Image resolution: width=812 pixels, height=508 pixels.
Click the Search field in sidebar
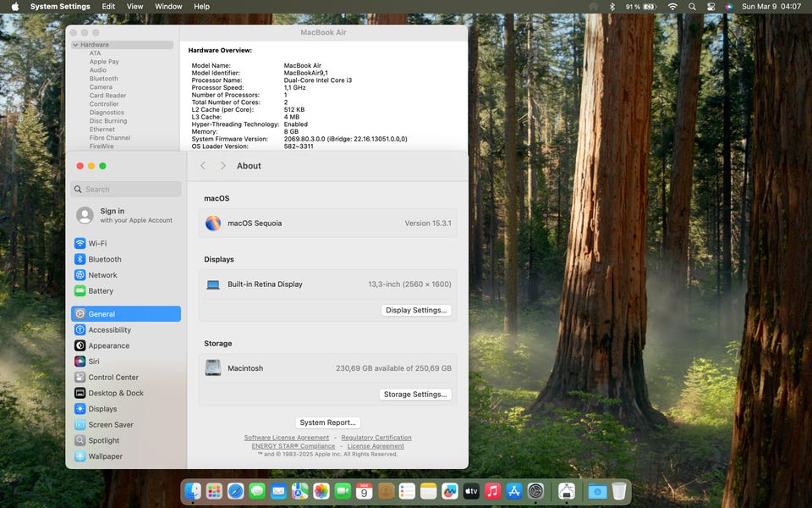127,190
